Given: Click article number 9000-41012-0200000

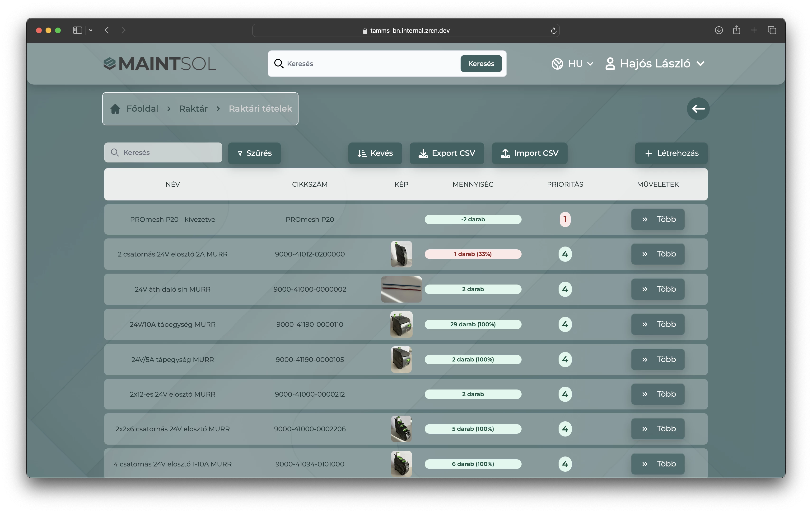Looking at the screenshot, I should pyautogui.click(x=310, y=254).
